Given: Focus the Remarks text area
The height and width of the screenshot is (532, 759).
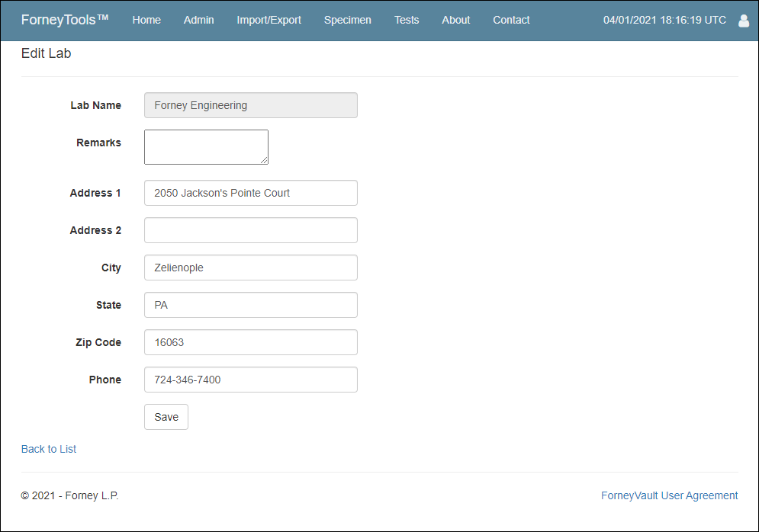Looking at the screenshot, I should coord(206,147).
